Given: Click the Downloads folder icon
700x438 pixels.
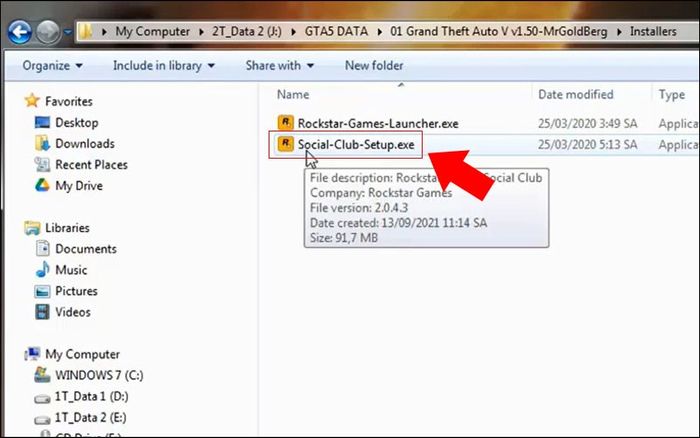Looking at the screenshot, I should (42, 143).
